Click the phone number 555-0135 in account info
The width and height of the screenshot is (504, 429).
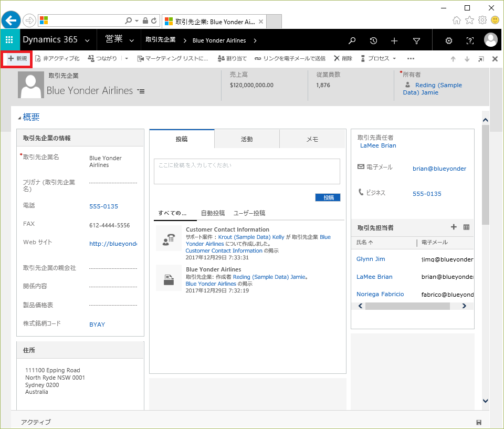point(103,206)
